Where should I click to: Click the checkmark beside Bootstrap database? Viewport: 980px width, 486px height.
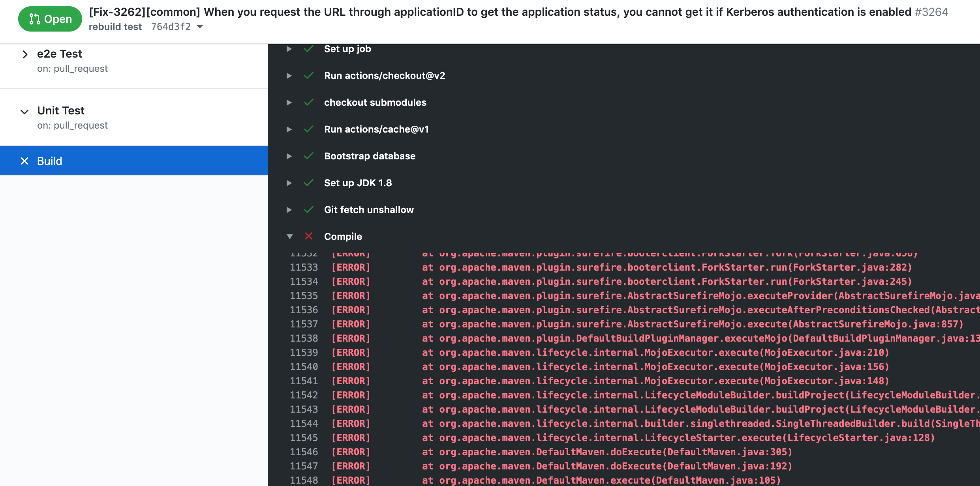point(309,156)
